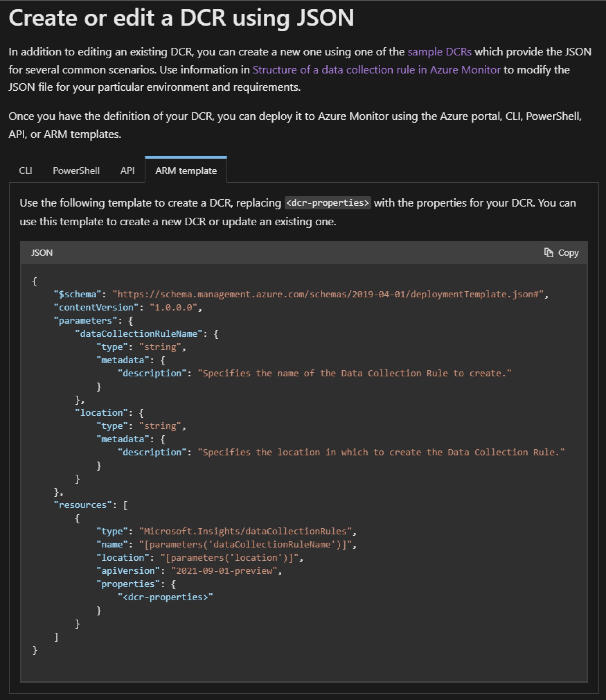The image size is (606, 700).
Task: Click the inline <dcr-properties> code snippet
Action: (x=328, y=203)
